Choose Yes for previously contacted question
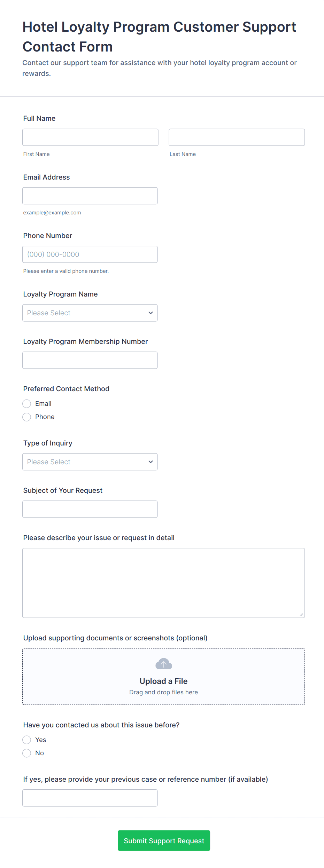324x868 pixels. coord(27,740)
